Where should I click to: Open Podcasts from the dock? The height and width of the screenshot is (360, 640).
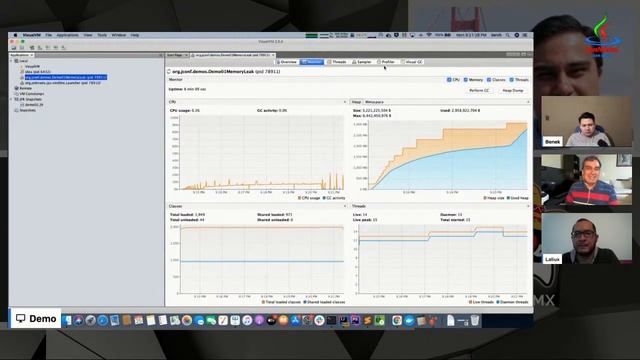(259, 320)
